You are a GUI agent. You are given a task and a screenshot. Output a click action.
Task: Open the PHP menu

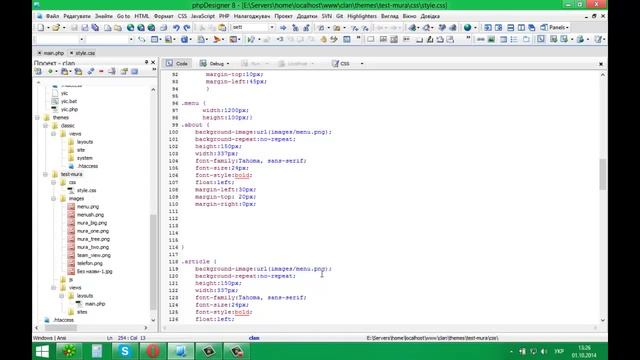point(224,16)
